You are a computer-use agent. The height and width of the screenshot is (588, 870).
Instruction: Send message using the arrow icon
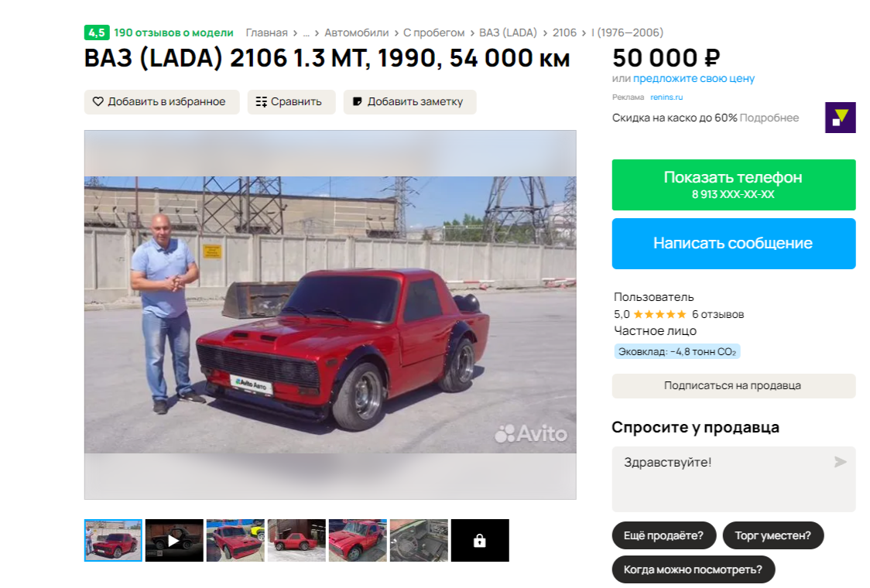tap(840, 462)
